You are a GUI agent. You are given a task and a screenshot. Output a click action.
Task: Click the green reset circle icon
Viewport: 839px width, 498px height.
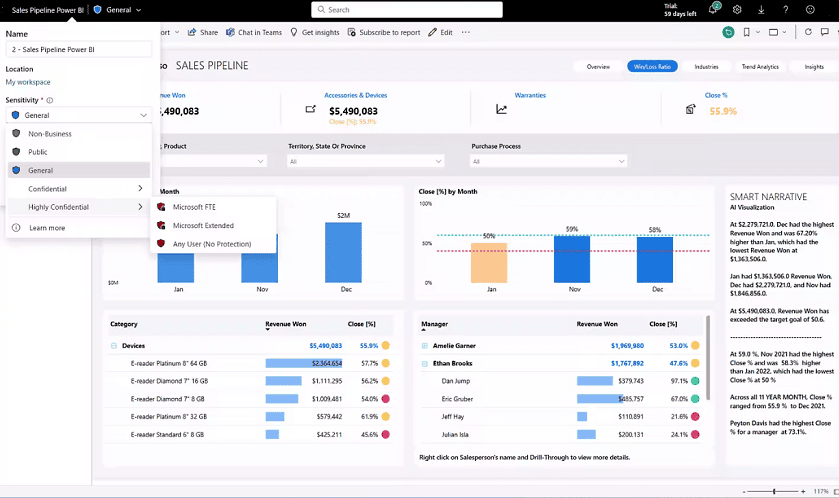pos(728,32)
